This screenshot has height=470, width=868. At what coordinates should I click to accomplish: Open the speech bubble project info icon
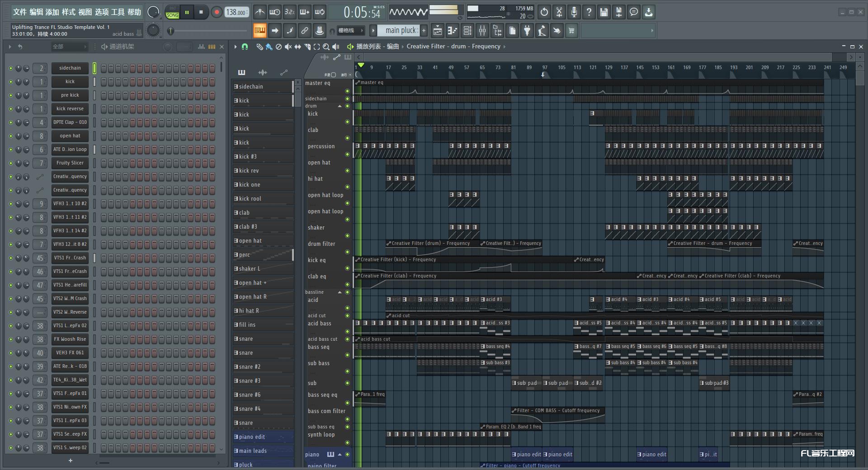(x=634, y=12)
